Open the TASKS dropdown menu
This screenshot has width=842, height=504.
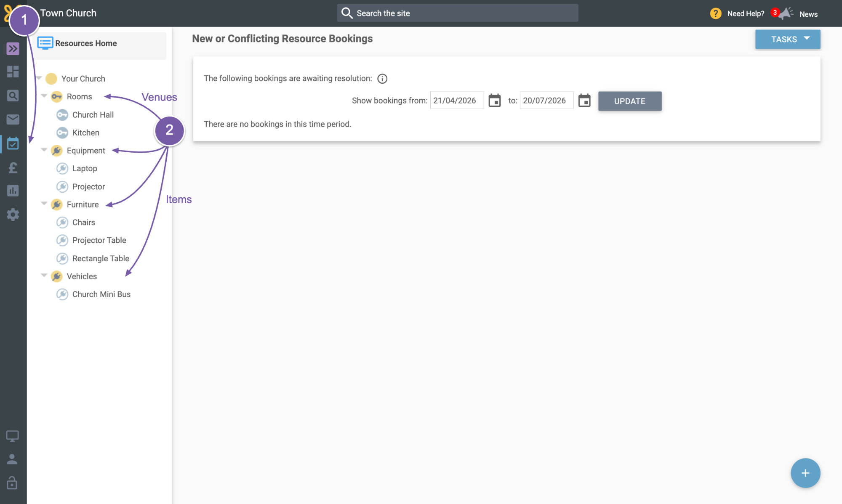[787, 39]
